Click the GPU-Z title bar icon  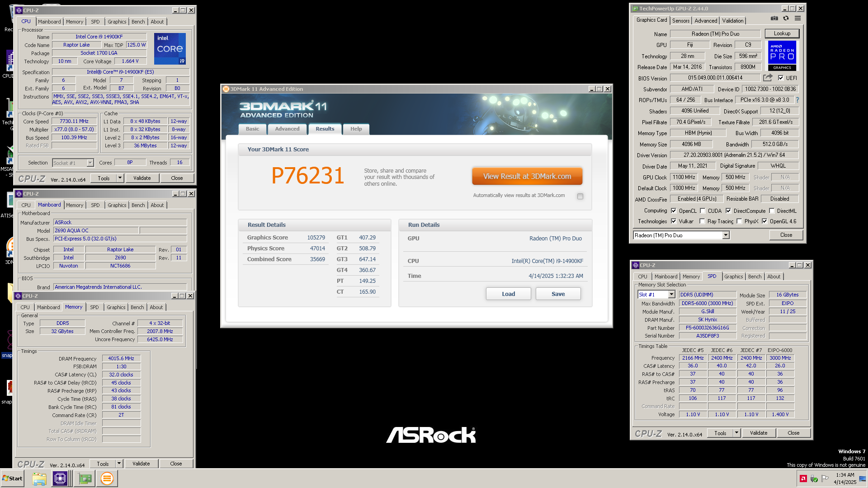[x=635, y=9]
